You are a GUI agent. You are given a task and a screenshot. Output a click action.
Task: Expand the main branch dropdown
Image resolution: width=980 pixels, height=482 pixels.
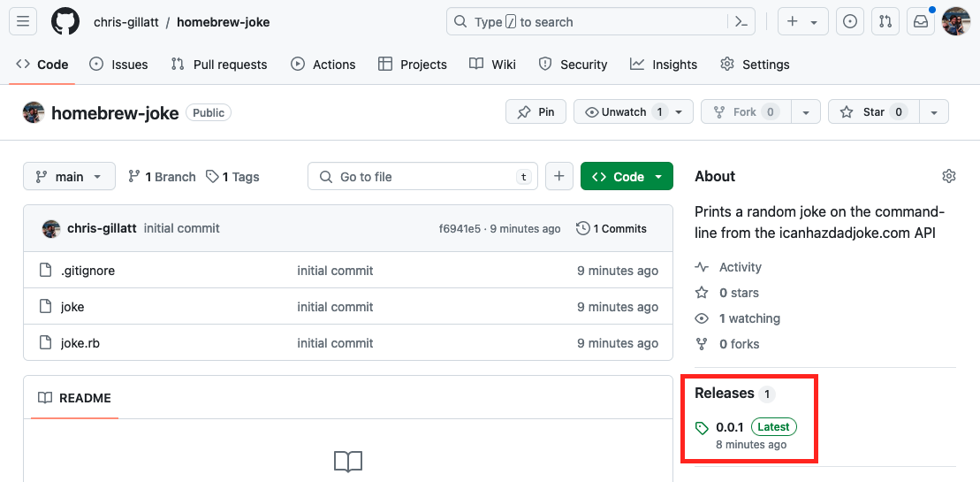click(x=69, y=176)
